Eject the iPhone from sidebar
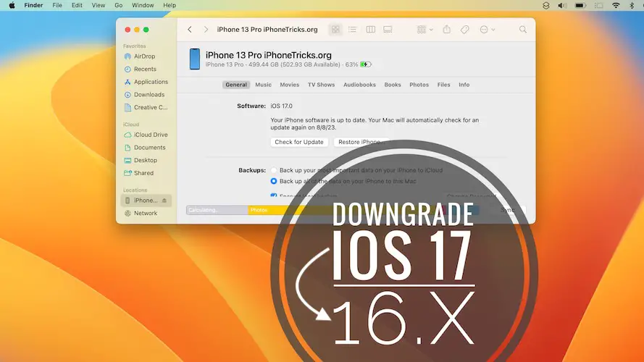The image size is (644, 362). [x=164, y=201]
